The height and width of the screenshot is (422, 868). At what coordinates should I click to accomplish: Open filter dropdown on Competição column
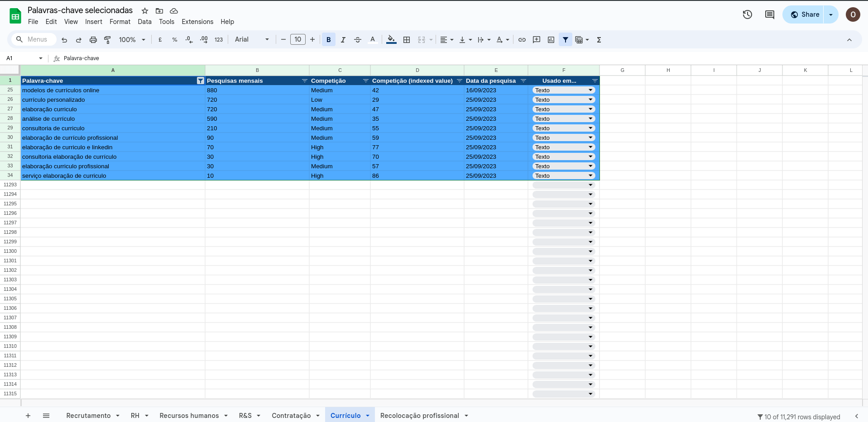pos(365,81)
